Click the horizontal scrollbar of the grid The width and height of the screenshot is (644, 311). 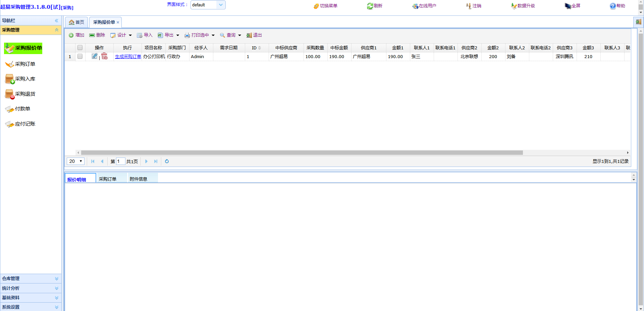tap(302, 153)
